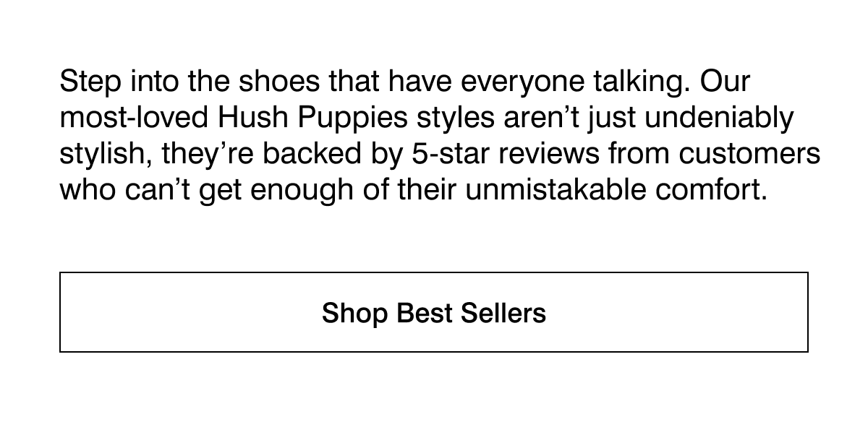Click the border of the button outline
Image resolution: width=868 pixels, height=422 pixels.
(434, 272)
